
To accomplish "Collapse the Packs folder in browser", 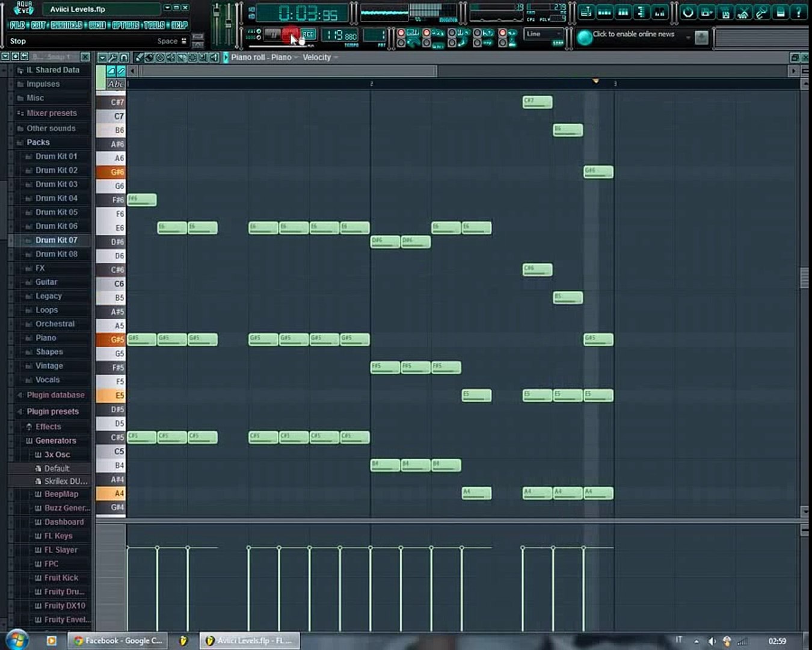I will (38, 143).
